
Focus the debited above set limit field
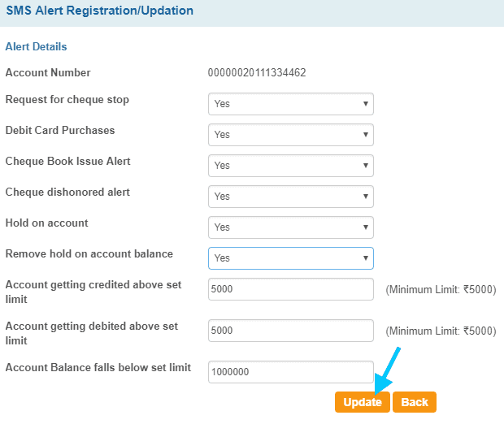[x=290, y=331]
